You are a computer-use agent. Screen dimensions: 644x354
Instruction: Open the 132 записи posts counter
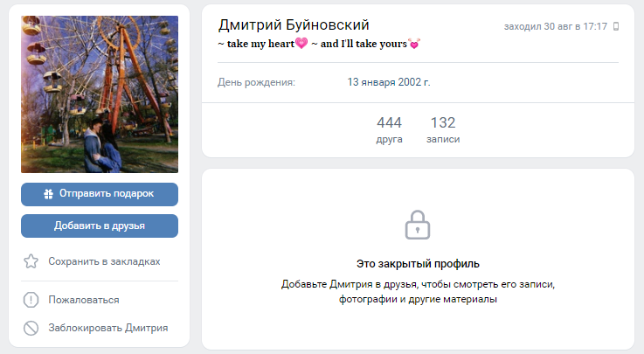443,129
